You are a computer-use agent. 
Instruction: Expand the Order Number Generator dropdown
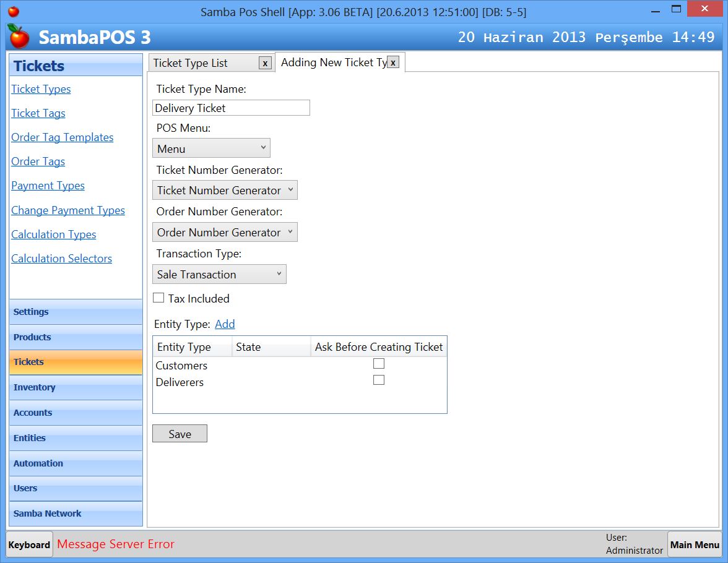[225, 233]
